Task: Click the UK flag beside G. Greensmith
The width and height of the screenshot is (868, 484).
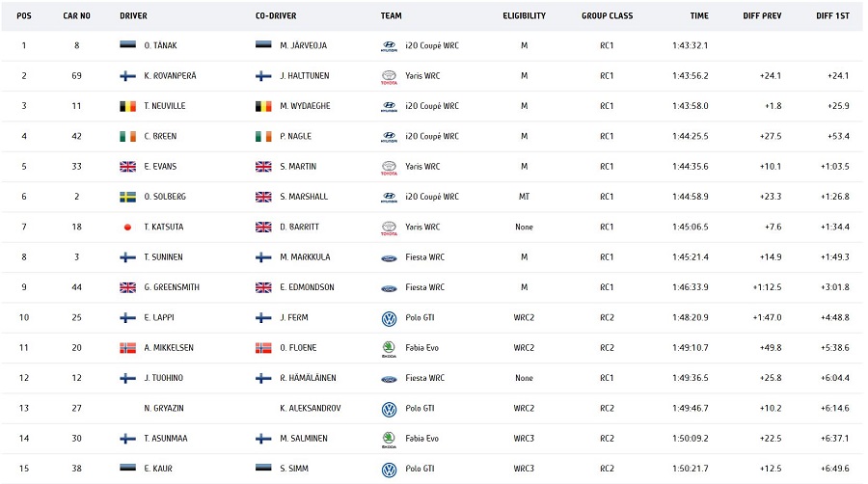Action: click(x=127, y=287)
